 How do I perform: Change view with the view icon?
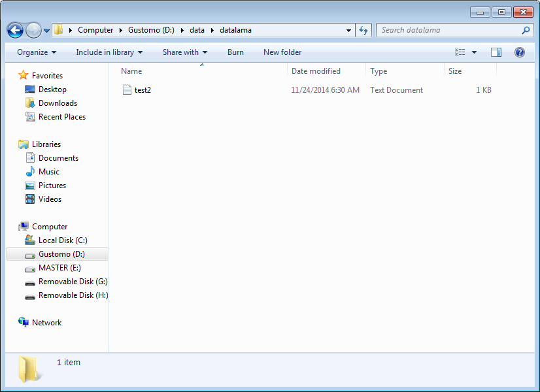(x=460, y=52)
